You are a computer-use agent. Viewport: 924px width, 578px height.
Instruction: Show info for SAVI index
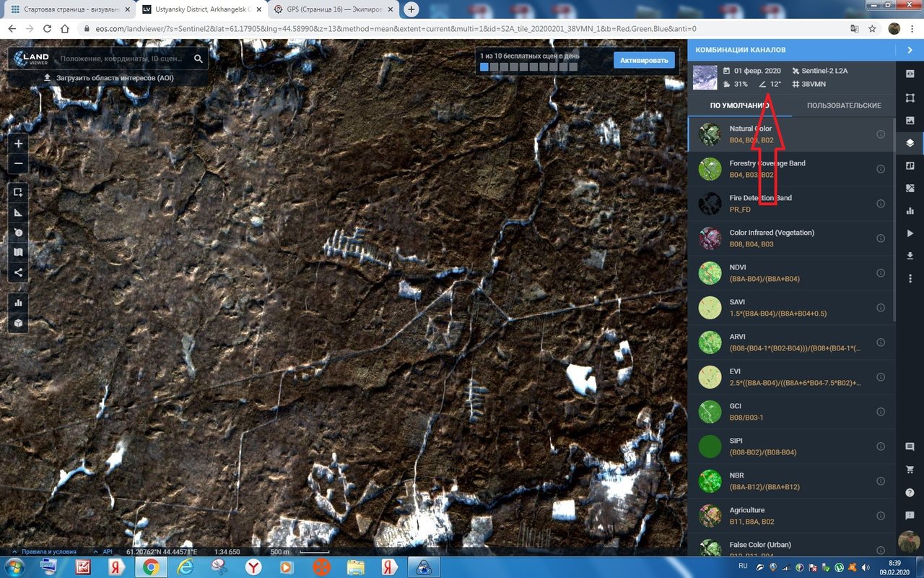[881, 308]
